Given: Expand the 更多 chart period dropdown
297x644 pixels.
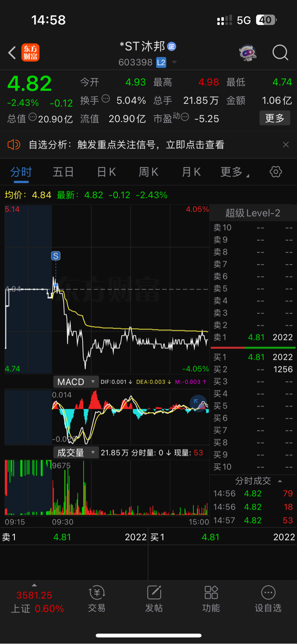Looking at the screenshot, I should tap(234, 172).
